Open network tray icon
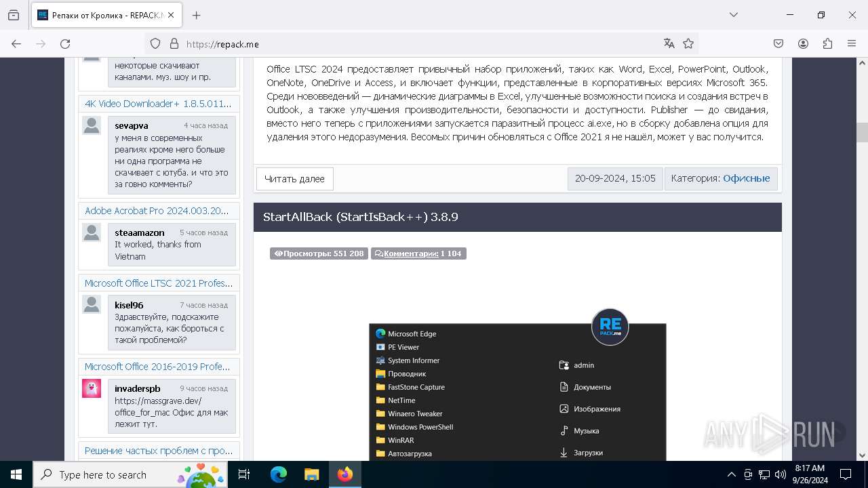 (x=764, y=474)
